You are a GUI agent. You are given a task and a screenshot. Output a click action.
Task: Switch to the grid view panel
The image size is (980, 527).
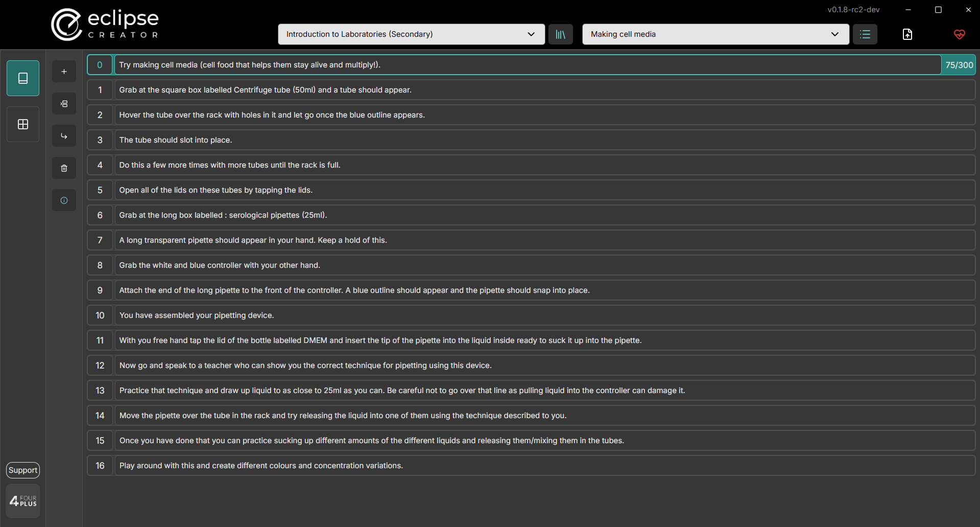tap(22, 124)
